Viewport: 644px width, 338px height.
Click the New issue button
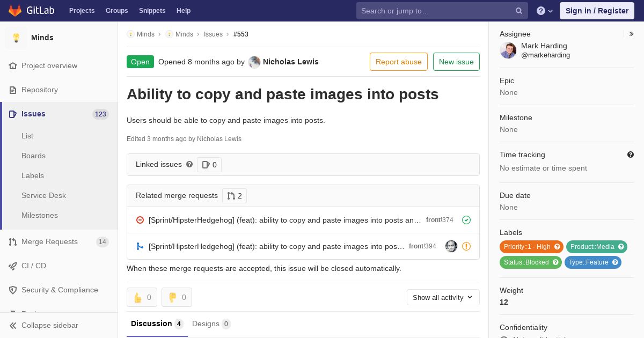pos(456,62)
